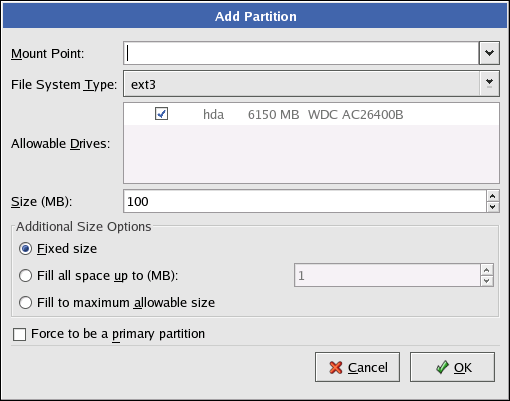
Task: Focus the Mount Point text field
Action: [301, 53]
